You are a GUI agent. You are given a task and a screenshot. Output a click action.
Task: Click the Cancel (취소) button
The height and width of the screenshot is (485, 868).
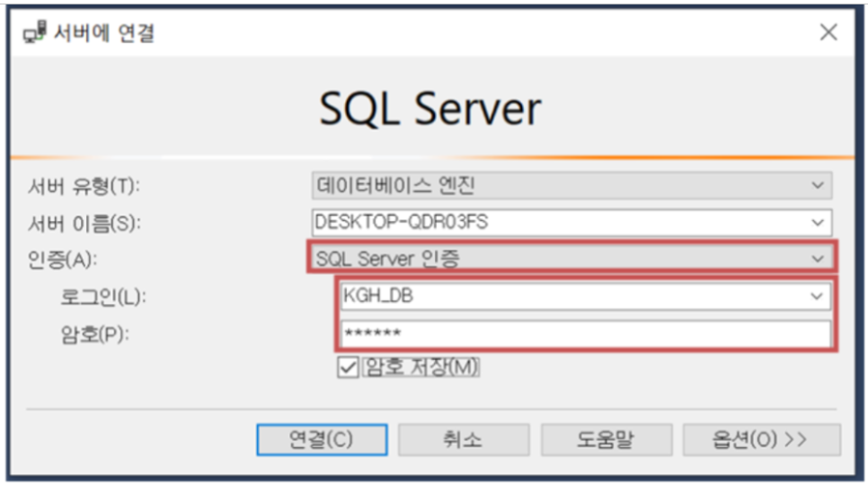click(464, 440)
